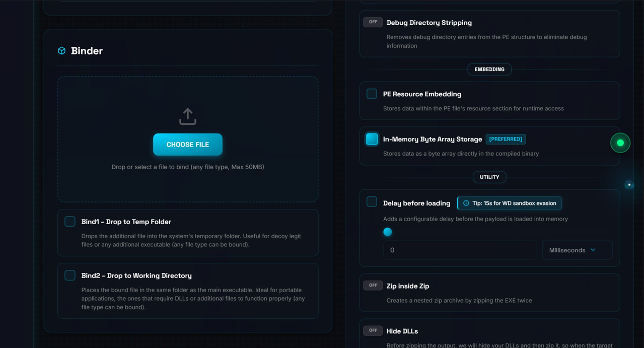Enable the PE Resource Embedding checkbox
Screen dimensions: 644x348
372,94
